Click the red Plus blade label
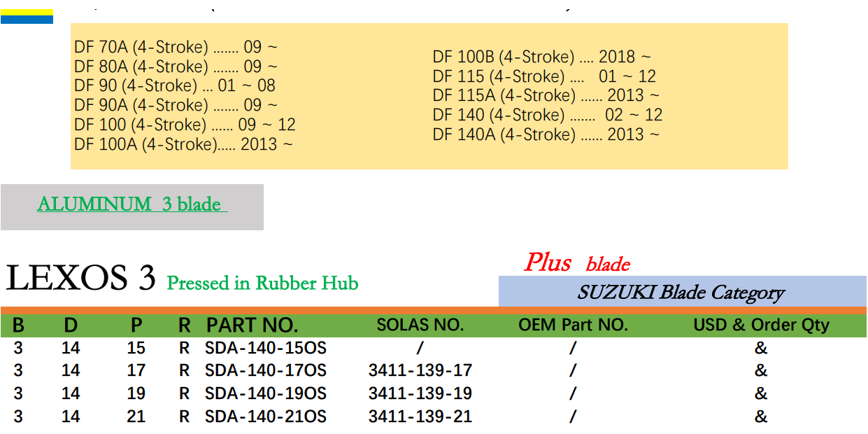868x434 pixels. point(577,262)
